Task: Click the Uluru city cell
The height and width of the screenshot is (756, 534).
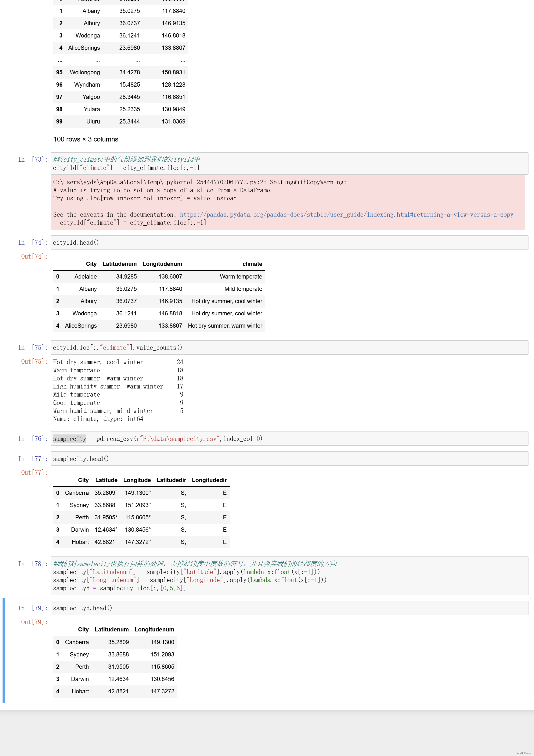Action: pos(93,122)
